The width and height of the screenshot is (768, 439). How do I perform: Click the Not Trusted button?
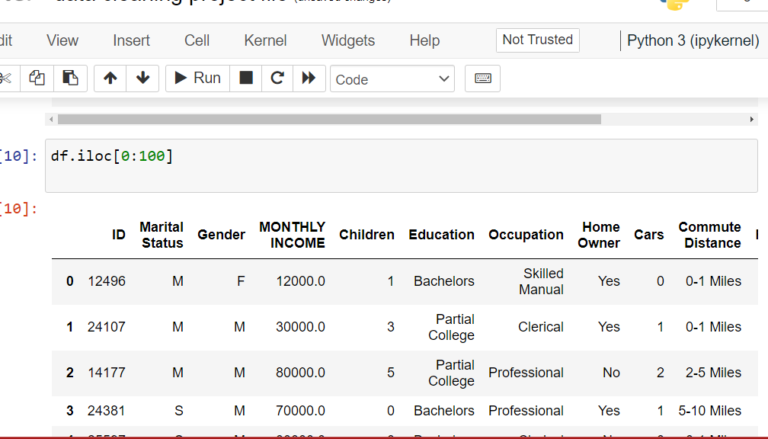tap(537, 40)
